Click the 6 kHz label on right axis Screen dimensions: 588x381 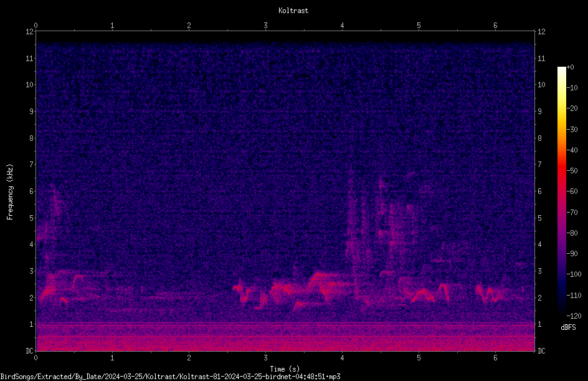(539, 191)
